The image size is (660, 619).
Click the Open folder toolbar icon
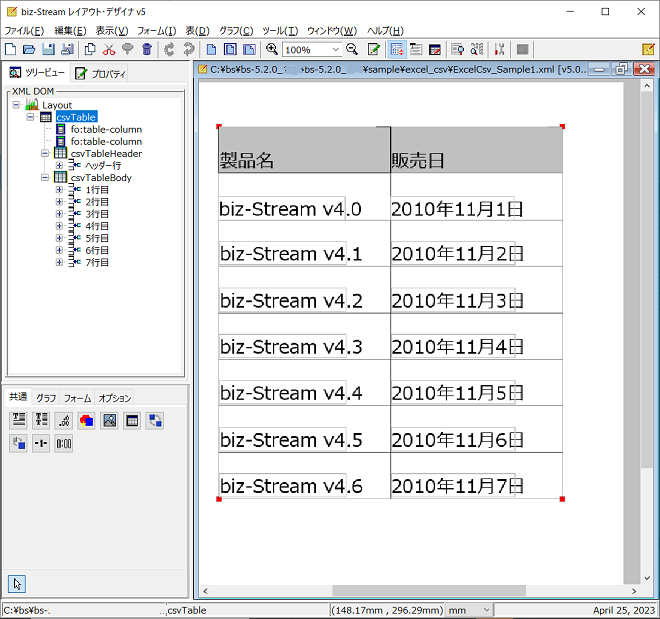pos(29,50)
